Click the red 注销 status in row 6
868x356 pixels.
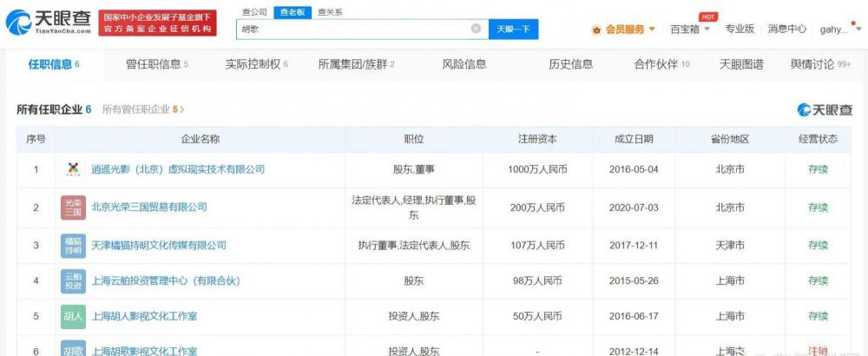point(818,351)
